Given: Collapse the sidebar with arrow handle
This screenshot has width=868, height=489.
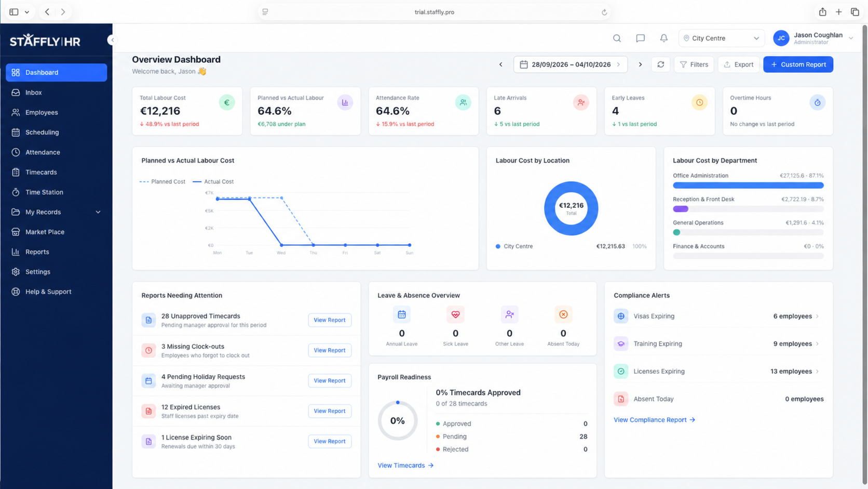Looking at the screenshot, I should [x=112, y=40].
